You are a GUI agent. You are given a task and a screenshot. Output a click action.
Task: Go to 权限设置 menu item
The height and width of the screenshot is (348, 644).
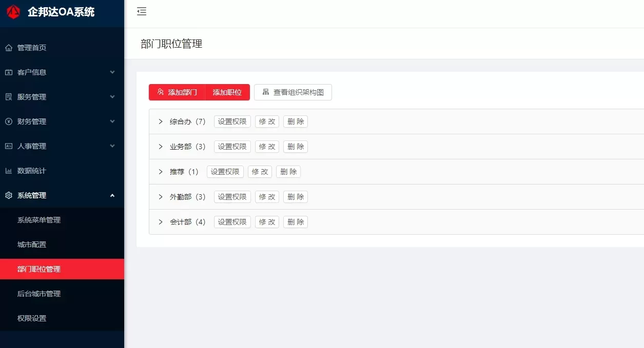point(32,318)
